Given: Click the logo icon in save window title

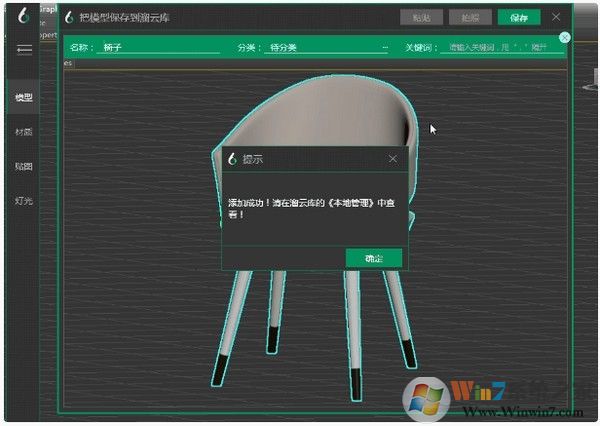Looking at the screenshot, I should [x=69, y=17].
